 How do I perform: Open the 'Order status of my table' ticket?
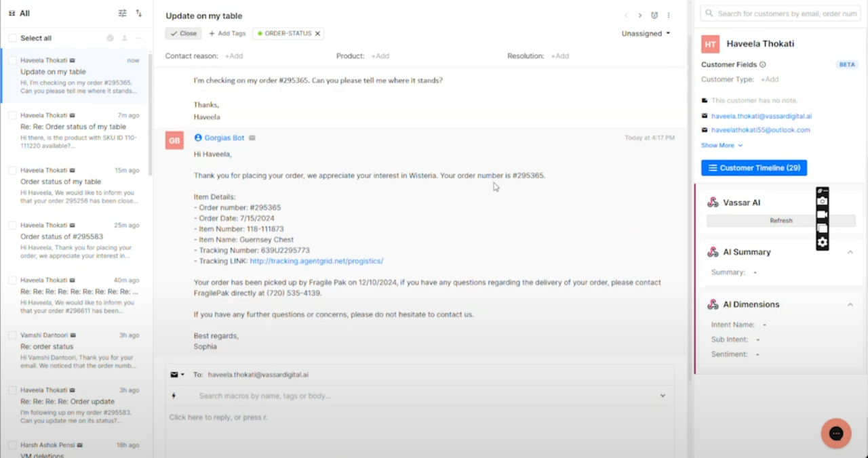click(x=77, y=185)
